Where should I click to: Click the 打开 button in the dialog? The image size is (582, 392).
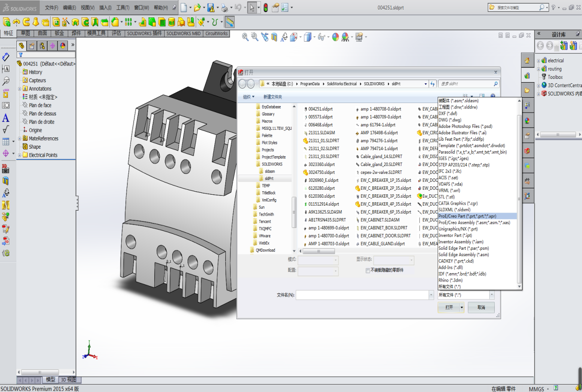pyautogui.click(x=449, y=307)
